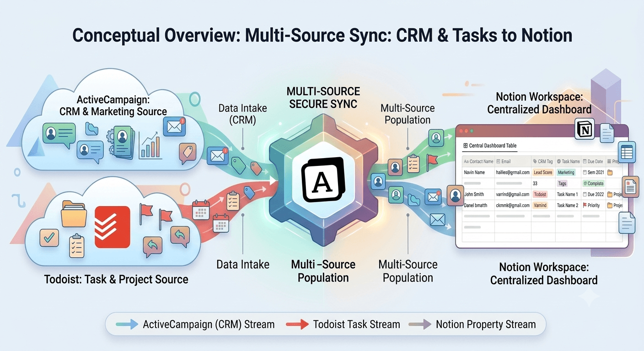Open the hailles@grmail.com email cell
This screenshot has height=351, width=644.
point(513,172)
